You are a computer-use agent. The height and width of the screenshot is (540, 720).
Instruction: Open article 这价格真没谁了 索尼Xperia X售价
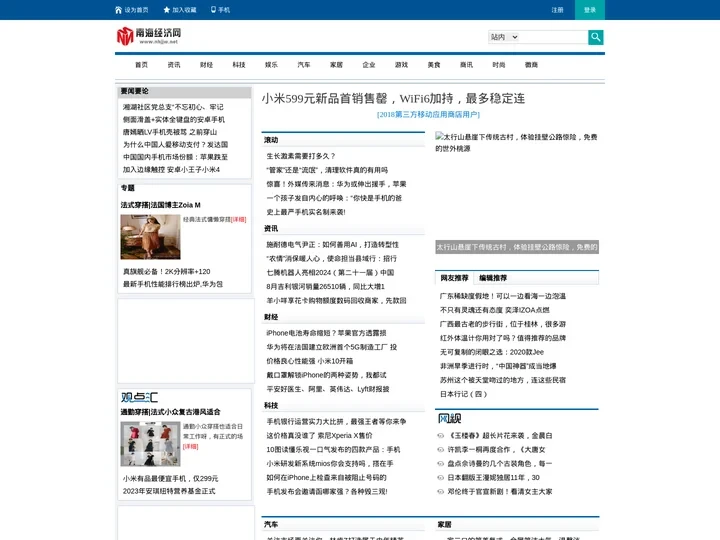(x=319, y=435)
